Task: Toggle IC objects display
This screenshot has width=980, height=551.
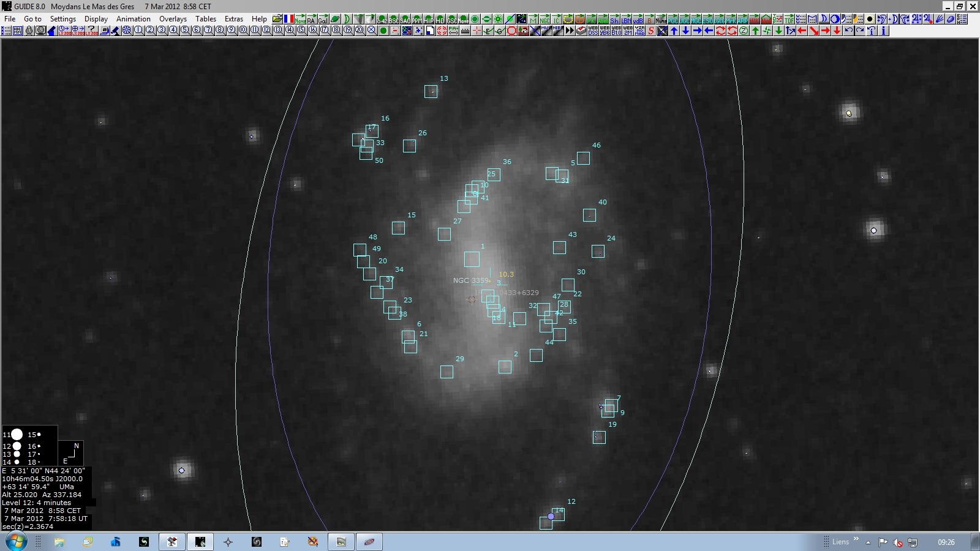Action: pos(556,19)
